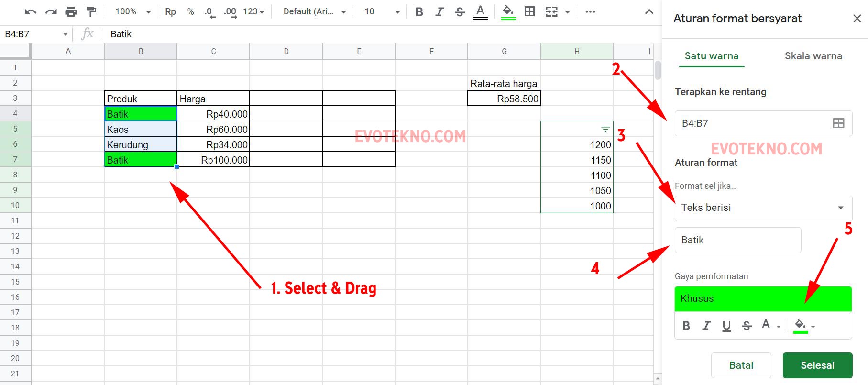This screenshot has width=868, height=385.
Task: Click the filter icon in column H
Action: [605, 129]
